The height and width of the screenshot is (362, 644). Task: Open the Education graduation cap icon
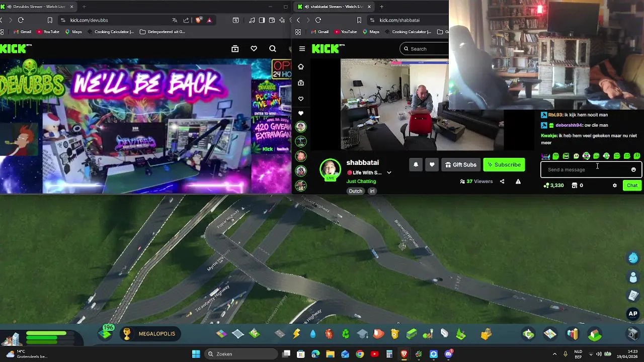(362, 334)
